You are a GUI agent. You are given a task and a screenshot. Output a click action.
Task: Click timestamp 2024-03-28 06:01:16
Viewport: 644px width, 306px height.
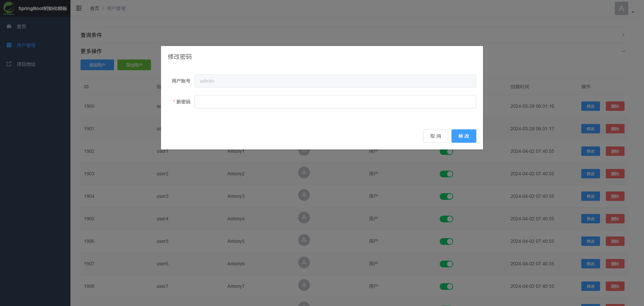(532, 106)
